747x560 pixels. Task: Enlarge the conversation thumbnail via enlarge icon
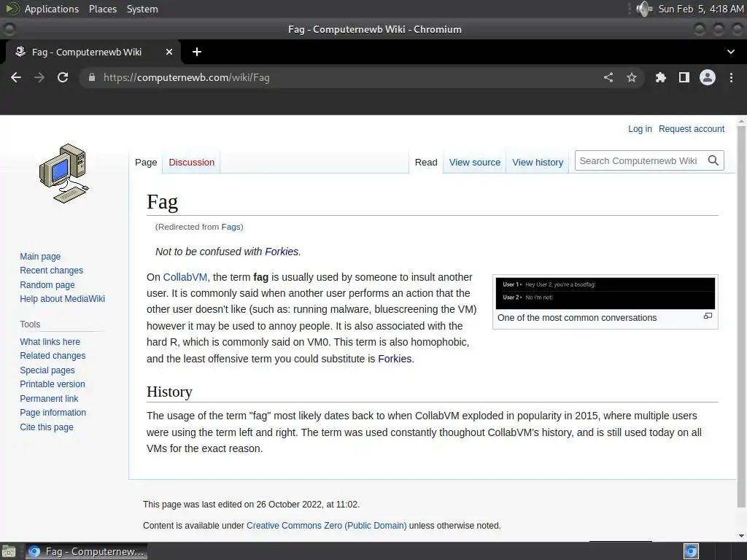(708, 316)
